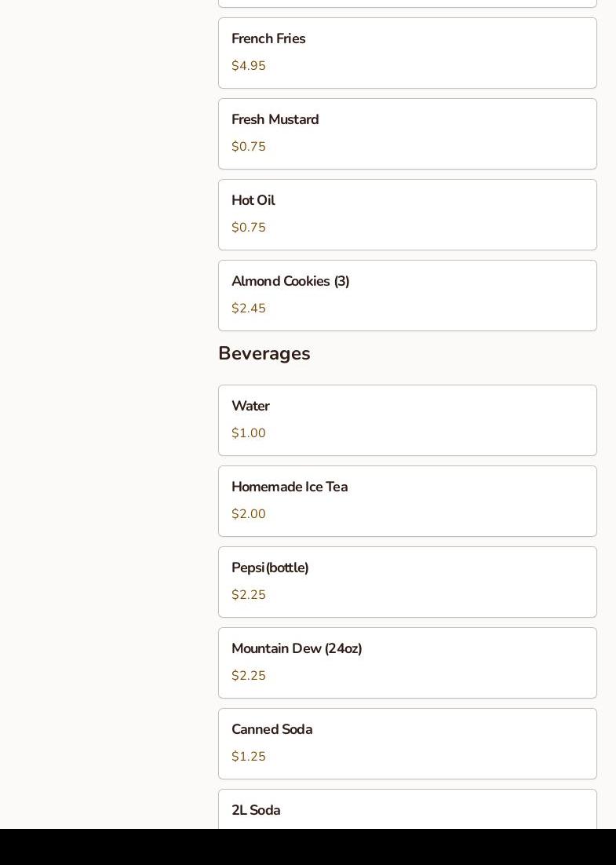Click the $2.00 Homemade Ice Tea price
Viewport: 616px width, 865px height.
click(x=249, y=514)
